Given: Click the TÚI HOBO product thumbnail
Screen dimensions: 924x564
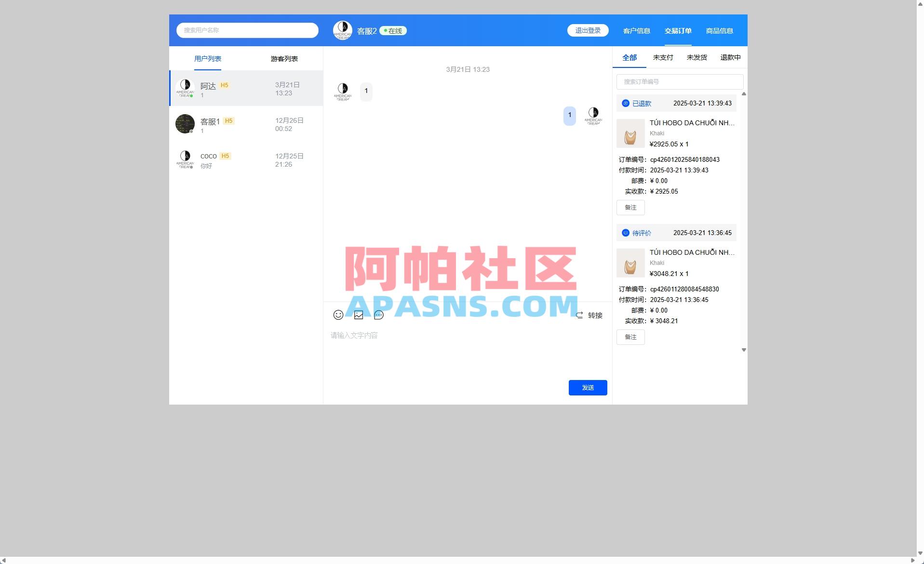Looking at the screenshot, I should click(x=630, y=133).
